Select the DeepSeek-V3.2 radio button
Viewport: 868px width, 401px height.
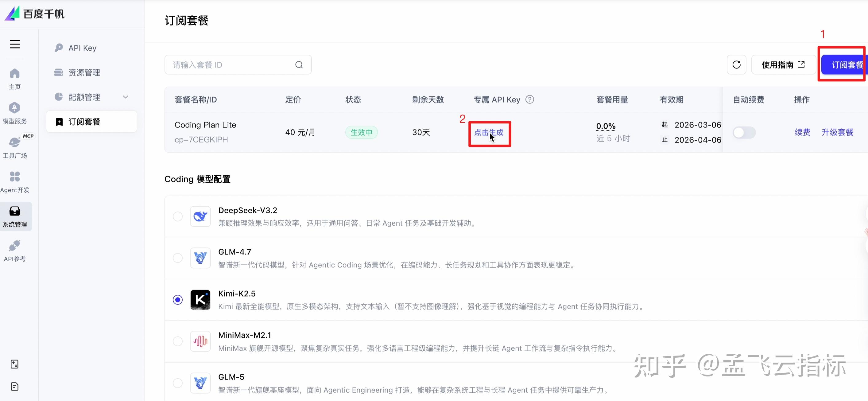point(178,216)
